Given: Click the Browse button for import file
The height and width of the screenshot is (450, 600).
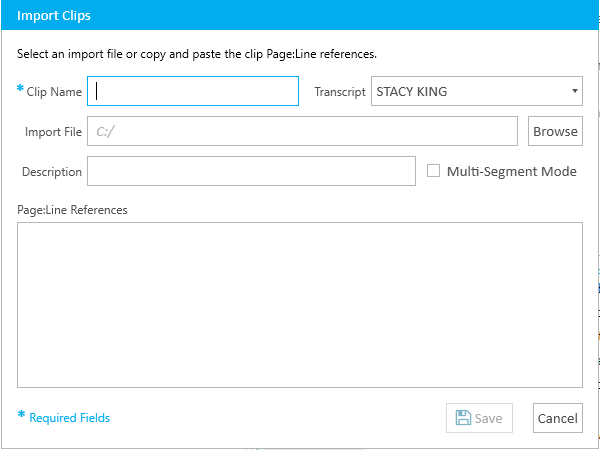Looking at the screenshot, I should (x=555, y=131).
